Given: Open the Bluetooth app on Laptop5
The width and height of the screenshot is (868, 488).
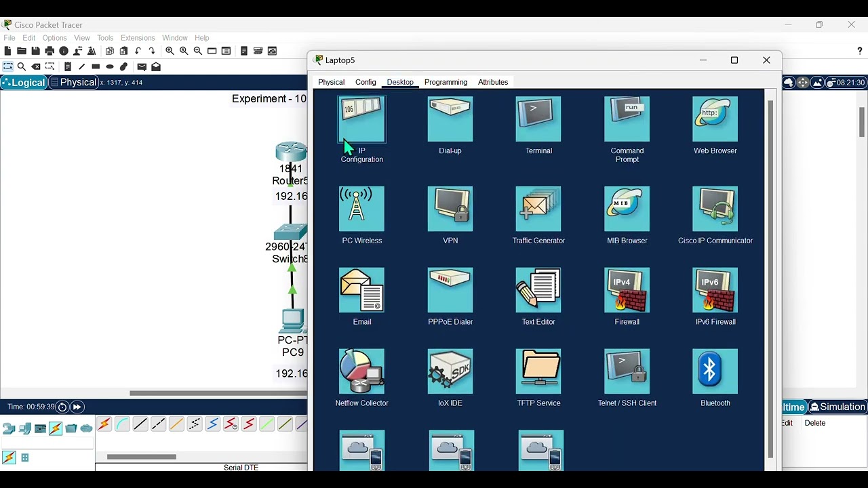Looking at the screenshot, I should tap(715, 371).
